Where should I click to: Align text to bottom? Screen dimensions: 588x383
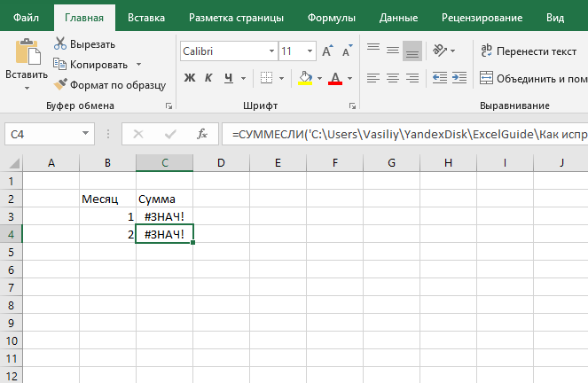(x=412, y=51)
